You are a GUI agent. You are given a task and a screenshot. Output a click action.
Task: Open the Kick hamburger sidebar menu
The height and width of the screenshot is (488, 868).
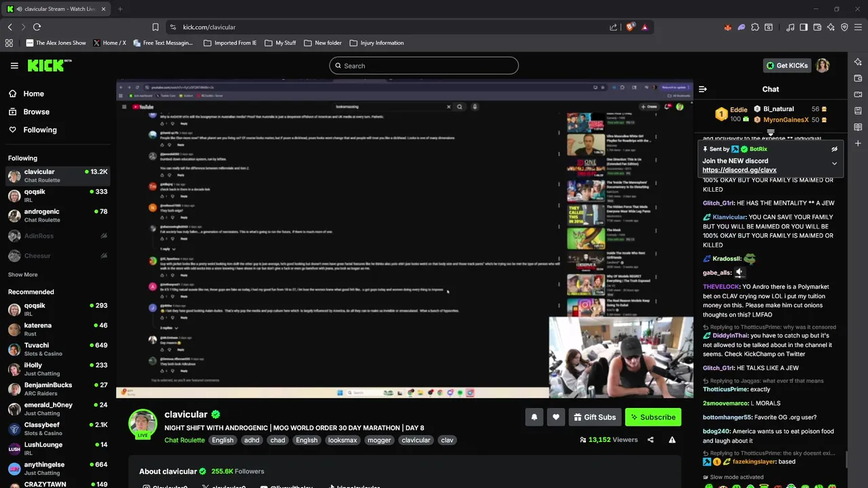tap(14, 66)
